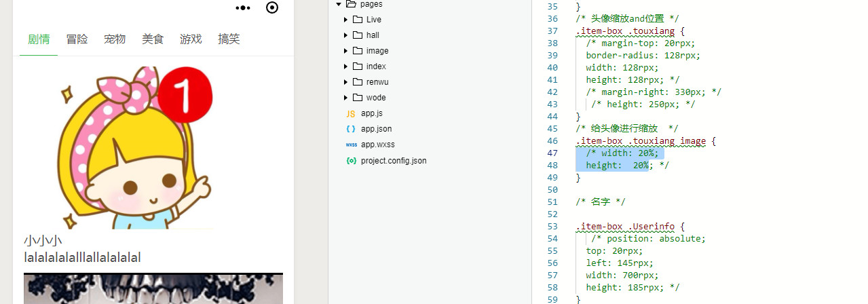Screen dimensions: 868x304
Task: Click line number 47 in the gutter
Action: click(x=552, y=153)
